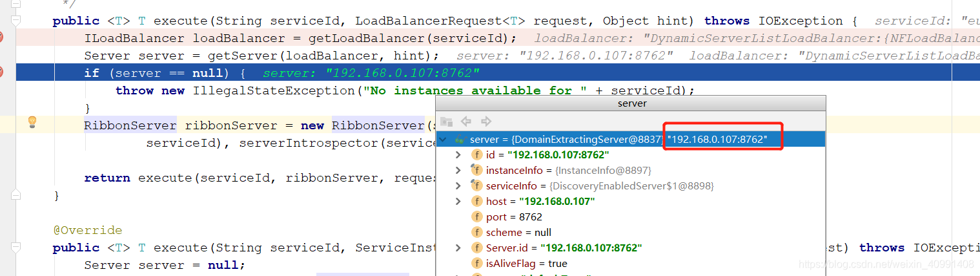The height and width of the screenshot is (276, 980).
Task: Select the Server.id = "192.168.0.107:8762" row
Action: (x=631, y=248)
